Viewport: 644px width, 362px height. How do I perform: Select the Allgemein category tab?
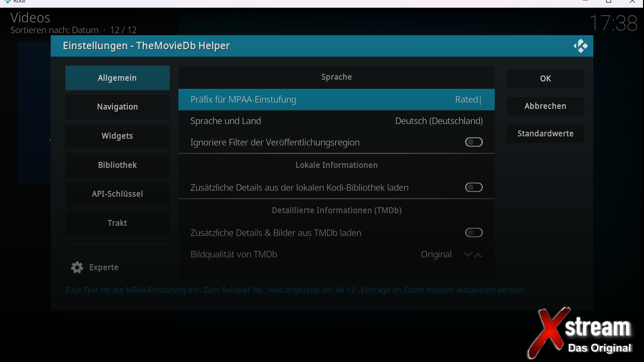(x=117, y=78)
